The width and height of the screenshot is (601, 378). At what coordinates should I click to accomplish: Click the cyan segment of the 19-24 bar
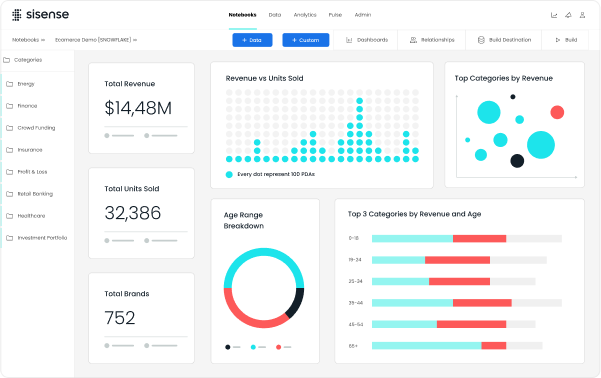click(x=399, y=260)
